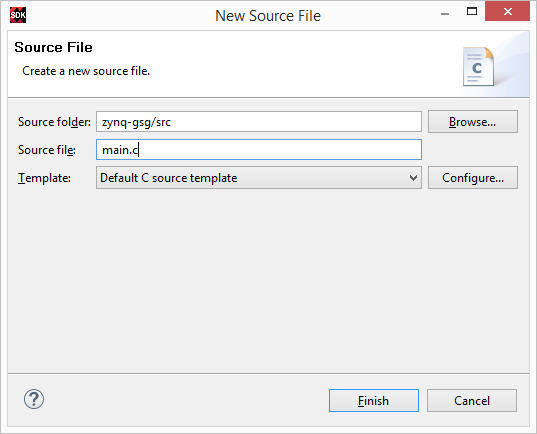Open the Template dropdown list

tap(259, 178)
